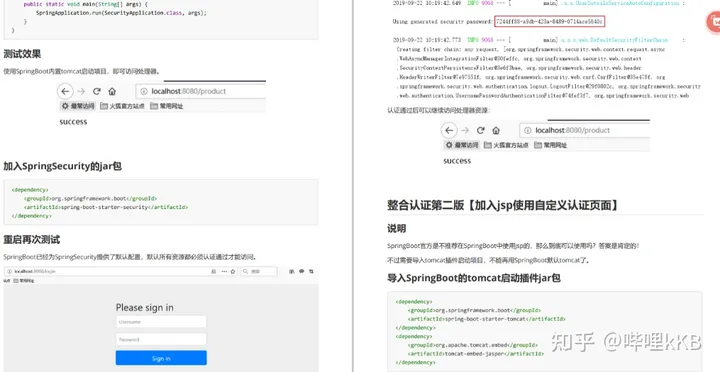Click forward arrow in browser below 认证通过后 text

pos(465,130)
